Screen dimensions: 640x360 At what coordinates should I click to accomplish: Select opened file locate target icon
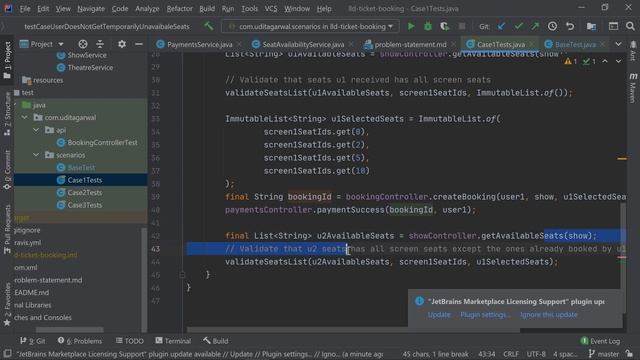point(83,44)
